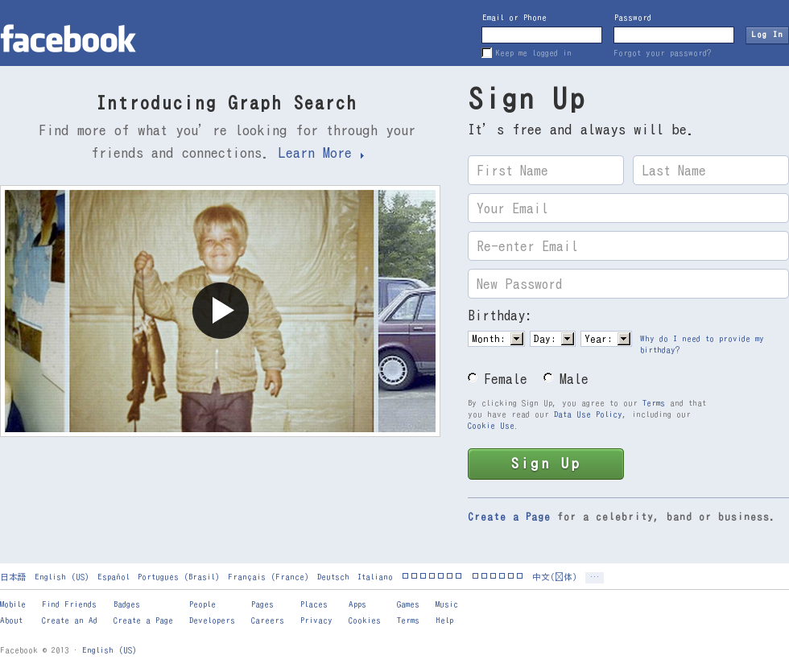Viewport: 789px width, 672px height.
Task: Click the green Sign Up button
Action: point(546,464)
